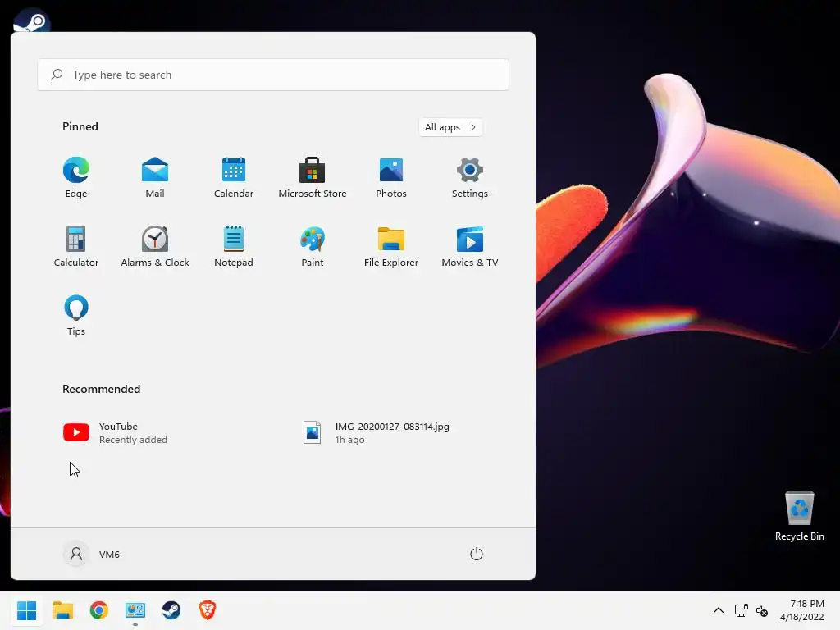
Task: Select the Steam desktop shortcut
Action: (x=32, y=21)
